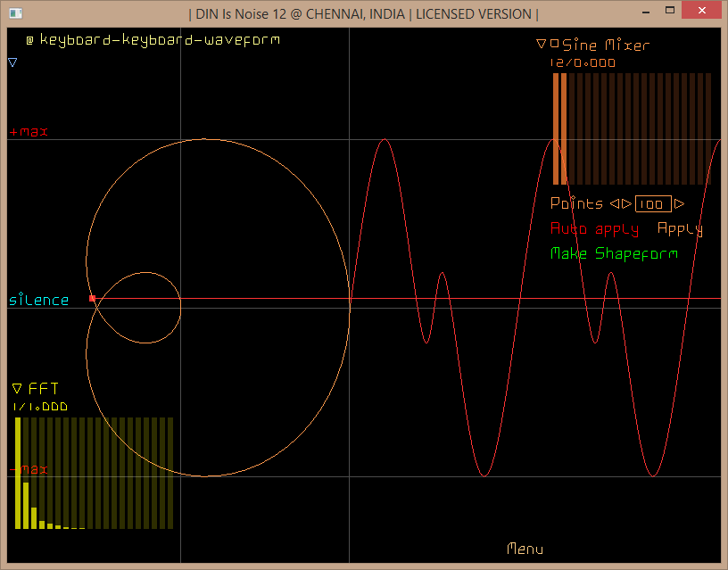The height and width of the screenshot is (570, 728).
Task: Click the blue triangle below the waveform title
Action: pyautogui.click(x=12, y=62)
